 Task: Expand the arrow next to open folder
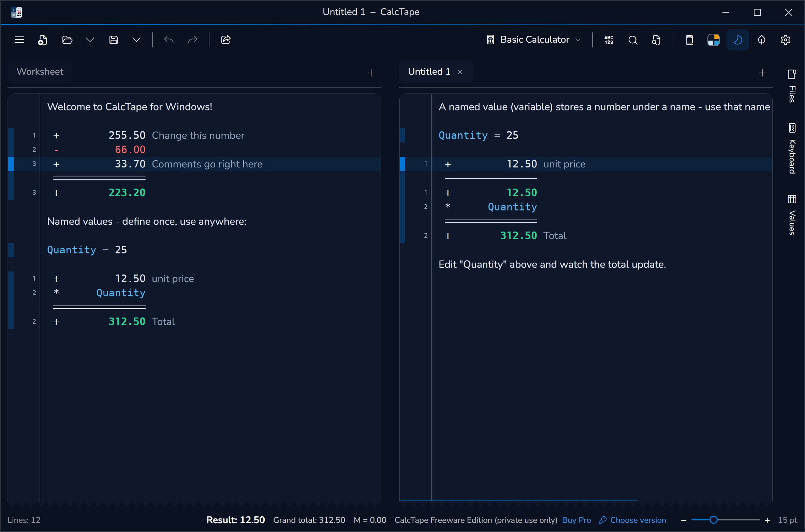(90, 40)
